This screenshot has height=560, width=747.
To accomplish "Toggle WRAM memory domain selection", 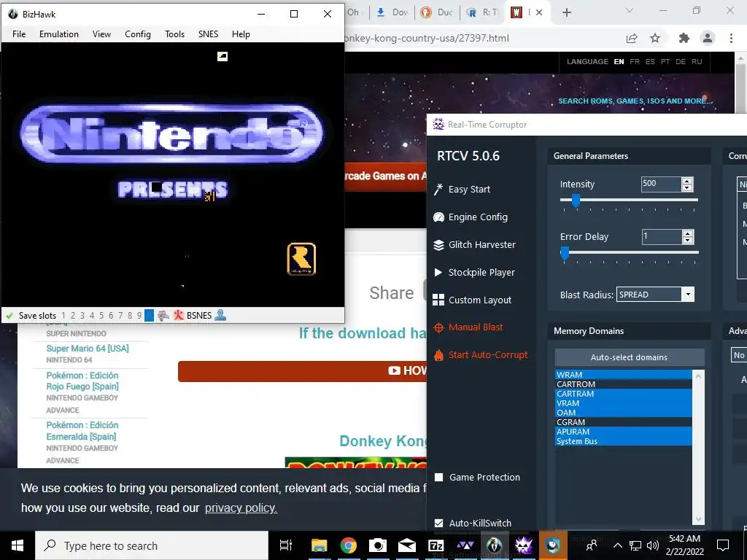I will (624, 375).
